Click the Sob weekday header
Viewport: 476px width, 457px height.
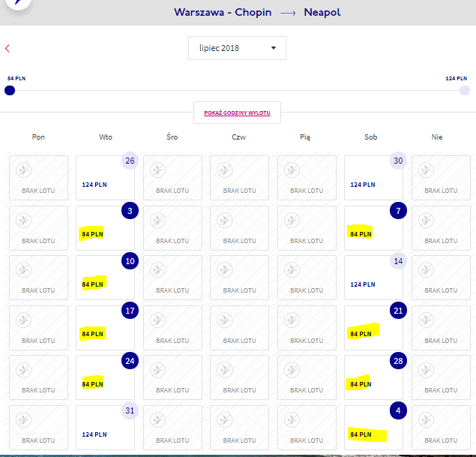point(371,137)
